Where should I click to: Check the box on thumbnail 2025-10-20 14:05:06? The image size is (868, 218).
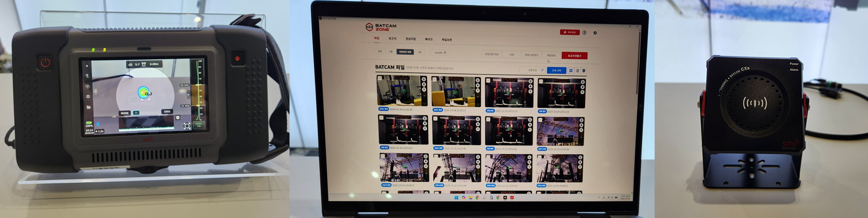(x=540, y=119)
